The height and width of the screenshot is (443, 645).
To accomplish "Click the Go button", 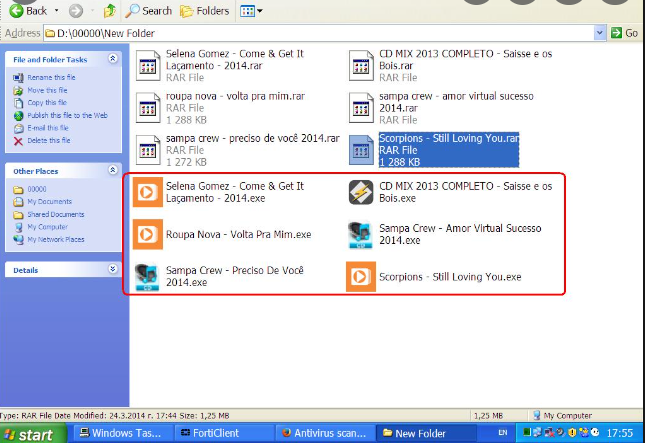I will point(624,33).
